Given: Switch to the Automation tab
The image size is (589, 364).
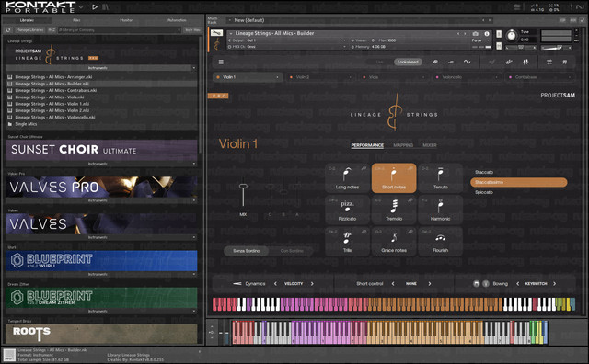Looking at the screenshot, I should (x=177, y=20).
